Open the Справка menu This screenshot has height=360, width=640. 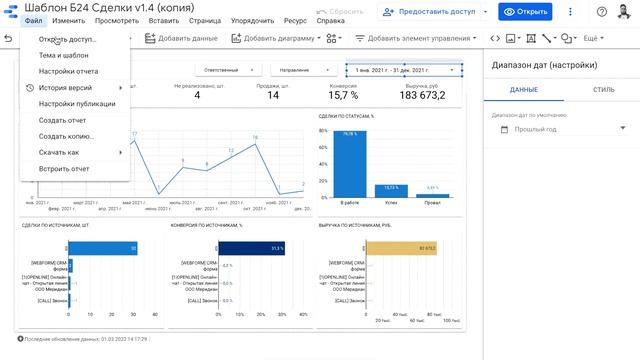click(330, 20)
